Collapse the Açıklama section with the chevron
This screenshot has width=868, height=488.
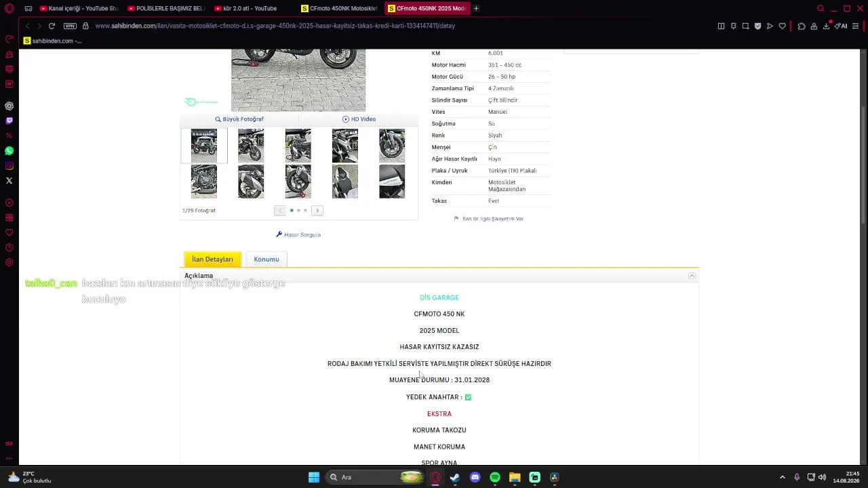[x=692, y=276]
